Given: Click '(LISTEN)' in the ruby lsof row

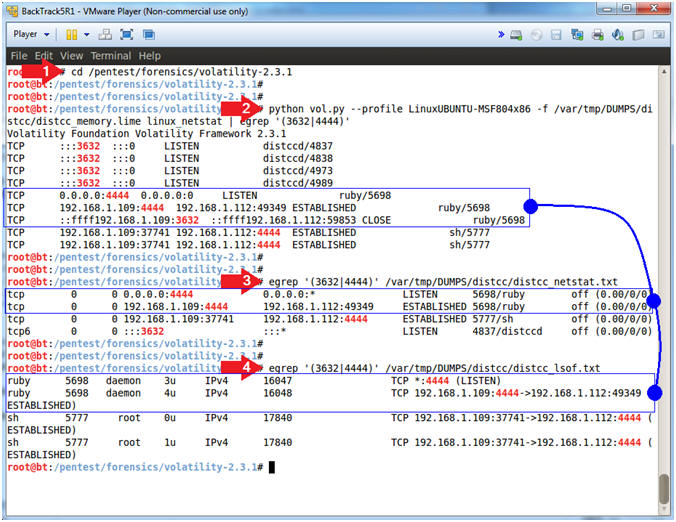Looking at the screenshot, I should [478, 381].
